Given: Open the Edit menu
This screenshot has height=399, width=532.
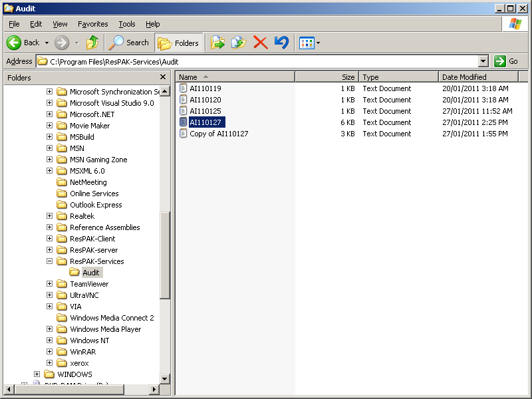Looking at the screenshot, I should pos(36,24).
